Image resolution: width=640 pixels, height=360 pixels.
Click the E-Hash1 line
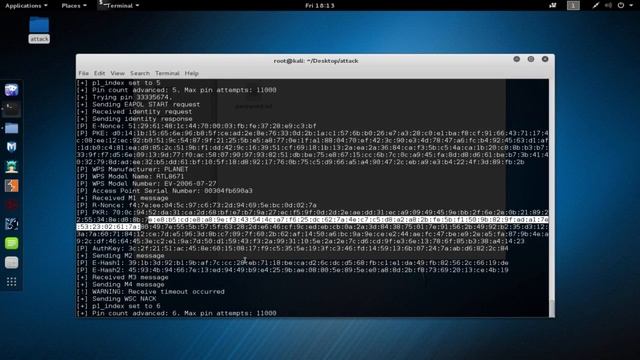coord(293,263)
